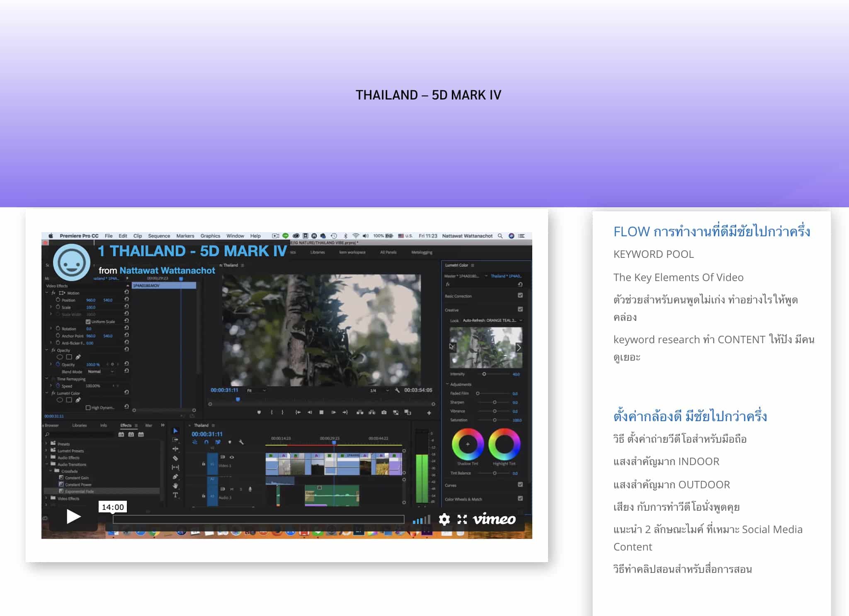
Task: Toggle the Basic Correction checkbox in Lumetri
Action: point(520,296)
